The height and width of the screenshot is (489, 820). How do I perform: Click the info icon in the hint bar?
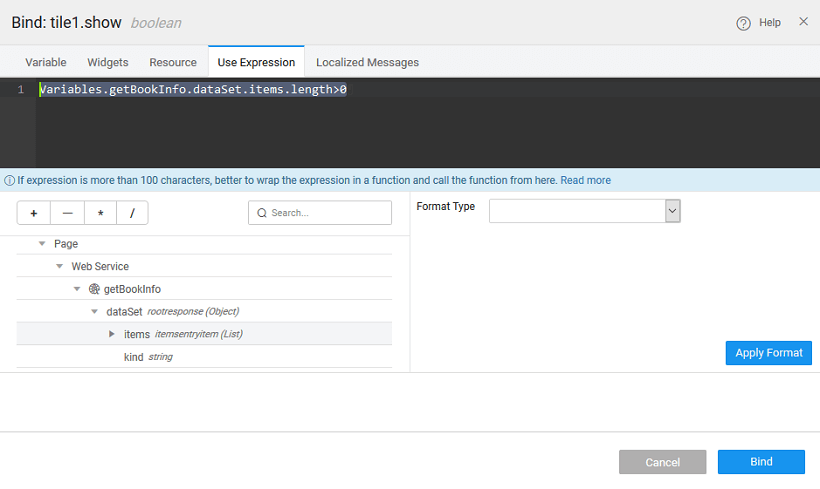pos(9,181)
